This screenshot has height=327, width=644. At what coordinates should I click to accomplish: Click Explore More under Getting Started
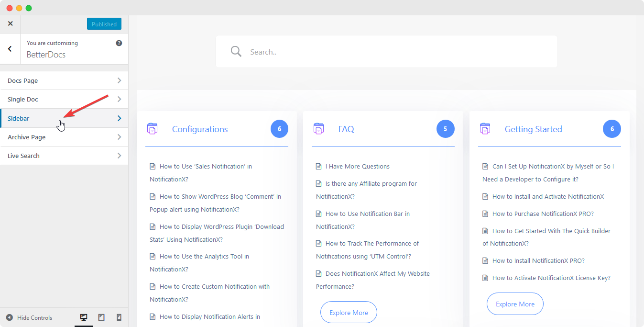coord(515,304)
